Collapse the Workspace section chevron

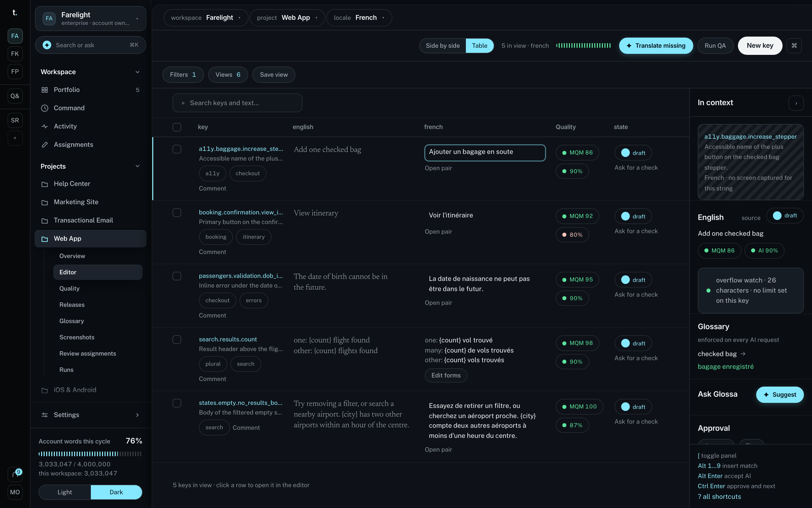click(137, 72)
